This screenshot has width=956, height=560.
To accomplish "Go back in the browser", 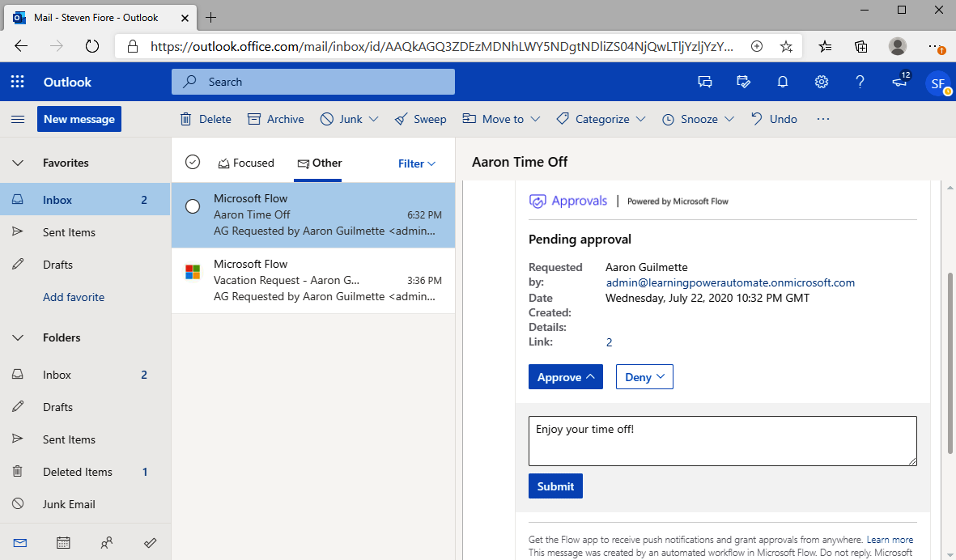I will pos(21,46).
